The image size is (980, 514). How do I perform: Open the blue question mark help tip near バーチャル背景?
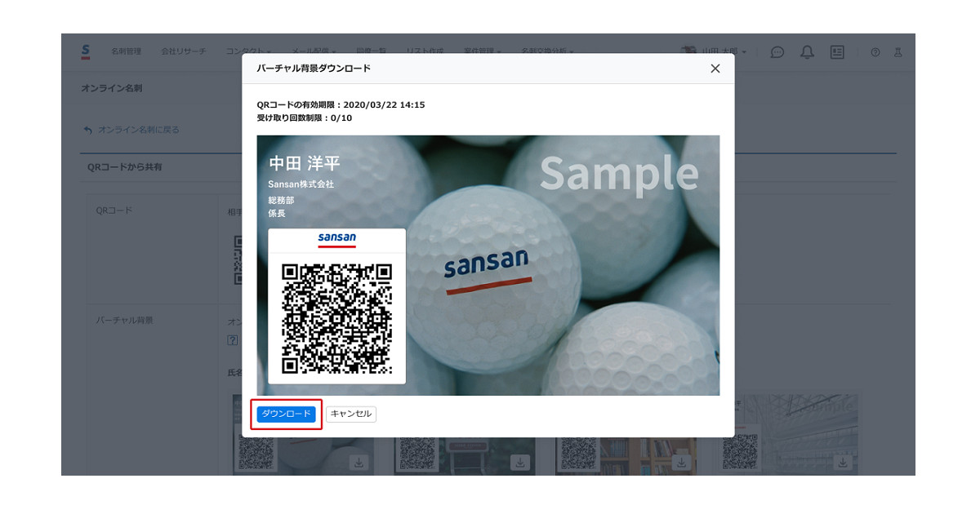231,340
